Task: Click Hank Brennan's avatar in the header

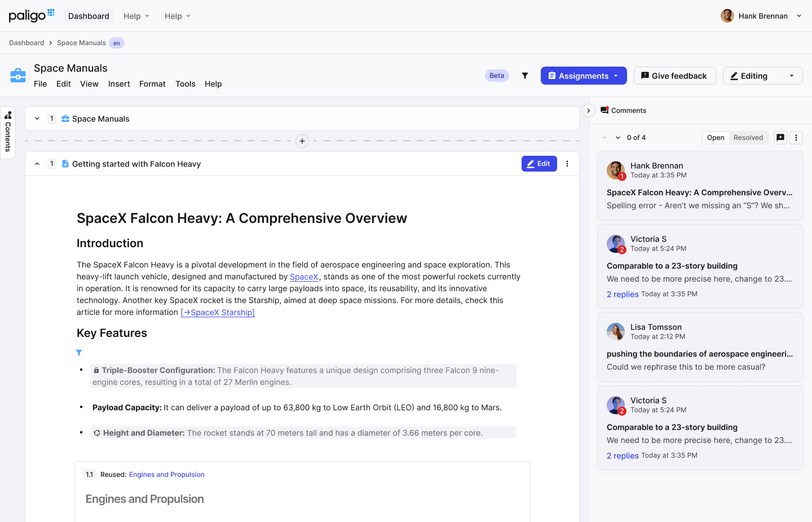Action: pos(727,16)
